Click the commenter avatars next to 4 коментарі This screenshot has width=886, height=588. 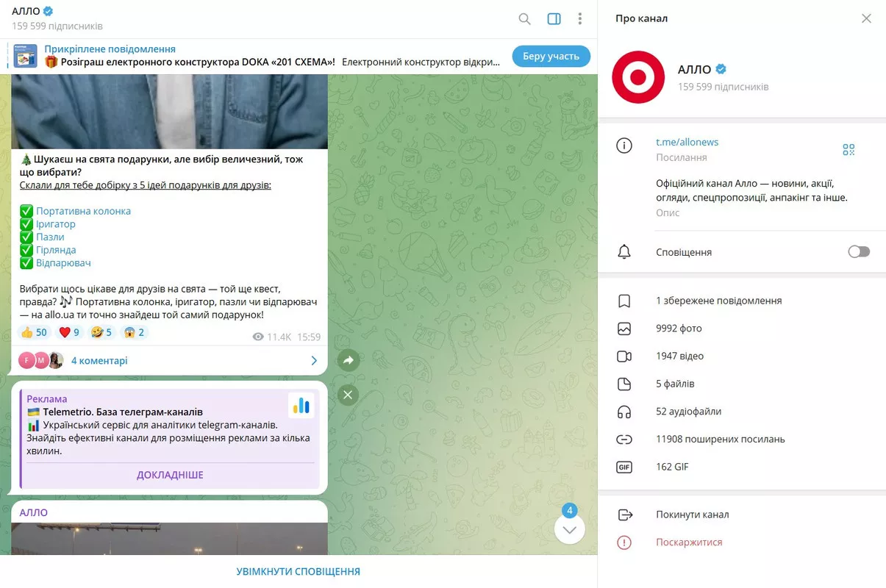(x=40, y=360)
